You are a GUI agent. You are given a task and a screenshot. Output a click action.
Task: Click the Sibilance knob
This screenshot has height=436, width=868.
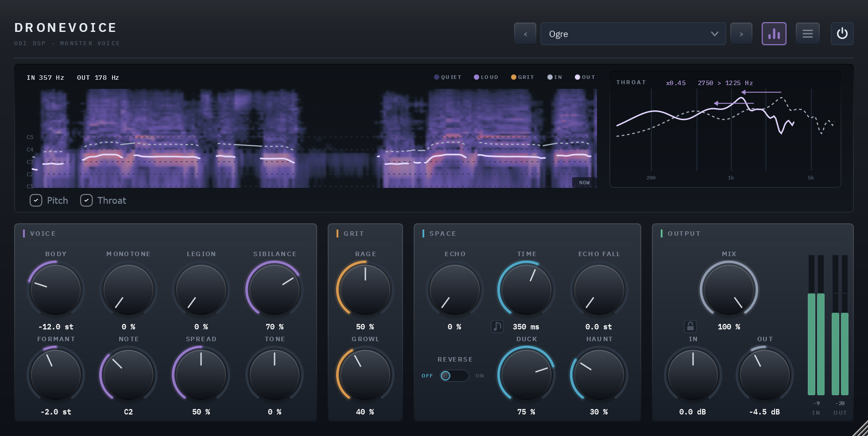tap(275, 290)
